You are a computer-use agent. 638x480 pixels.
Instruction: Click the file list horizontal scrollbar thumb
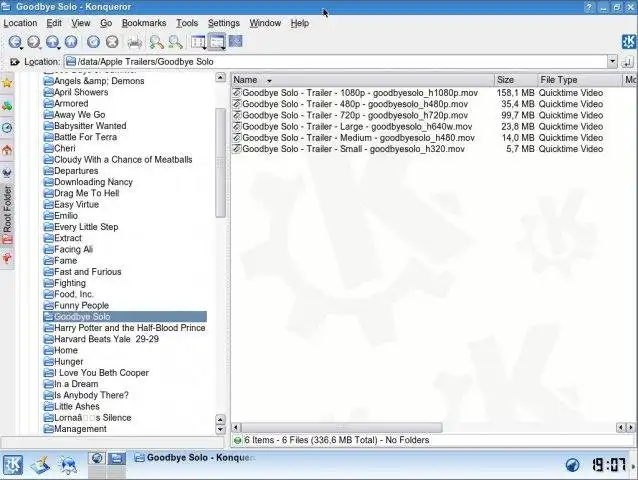click(x=341, y=427)
